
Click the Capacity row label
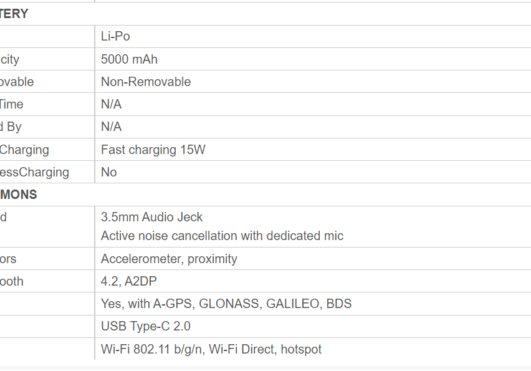[x=9, y=60]
